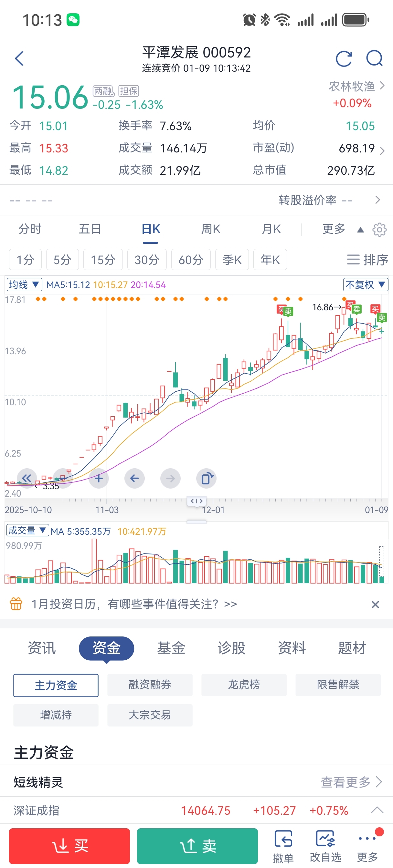The image size is (393, 868).
Task: Select the 龙虎榜 filter chip
Action: [x=244, y=685]
